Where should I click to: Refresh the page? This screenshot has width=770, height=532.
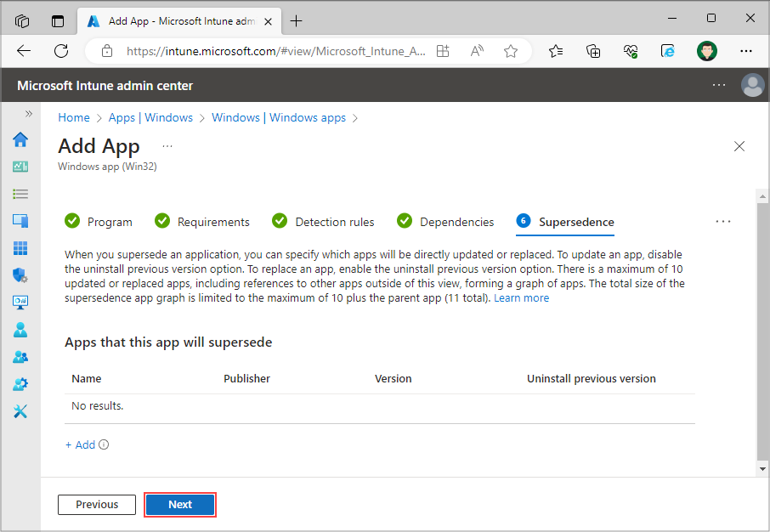(61, 51)
